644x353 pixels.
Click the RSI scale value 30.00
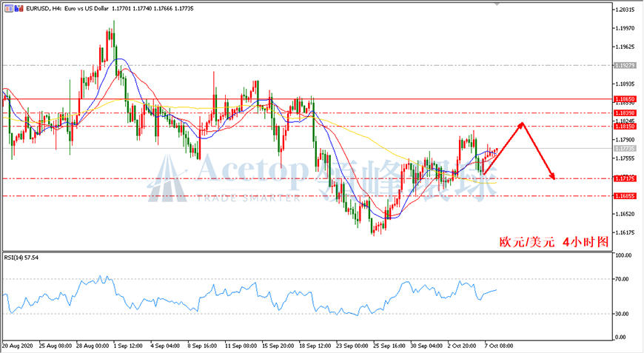tap(623, 314)
